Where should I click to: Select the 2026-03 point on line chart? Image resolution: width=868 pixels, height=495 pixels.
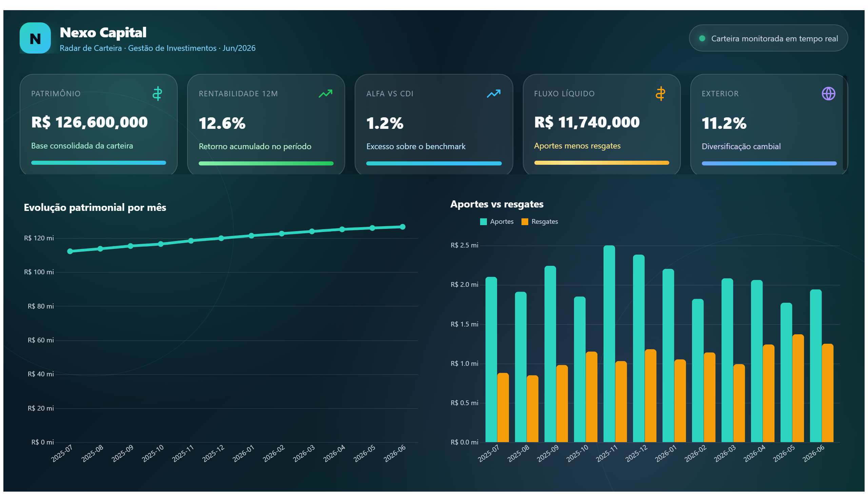312,232
